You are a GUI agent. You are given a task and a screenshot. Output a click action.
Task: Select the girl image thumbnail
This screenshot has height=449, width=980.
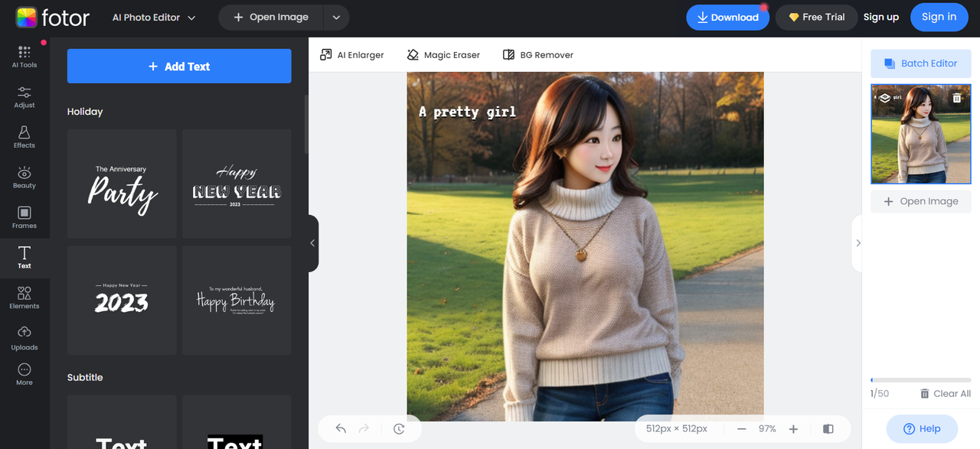coord(921,135)
